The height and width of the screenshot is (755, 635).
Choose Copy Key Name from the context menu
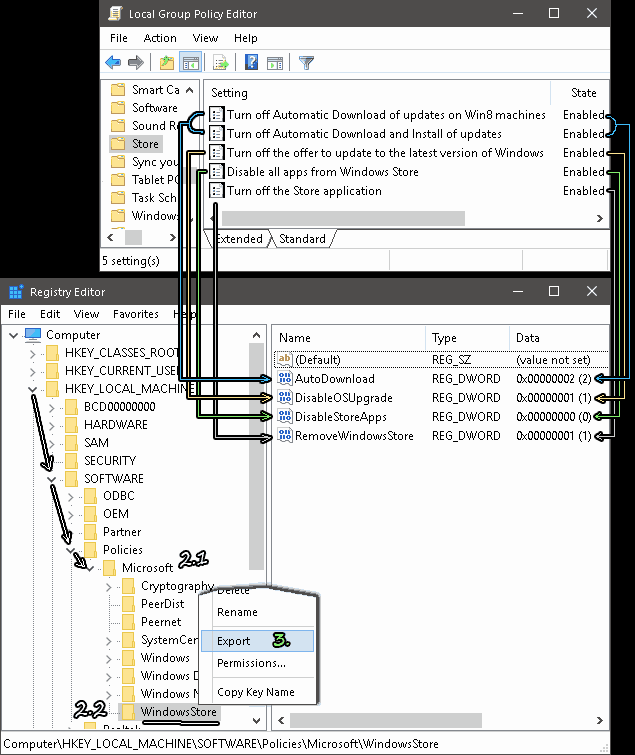257,692
